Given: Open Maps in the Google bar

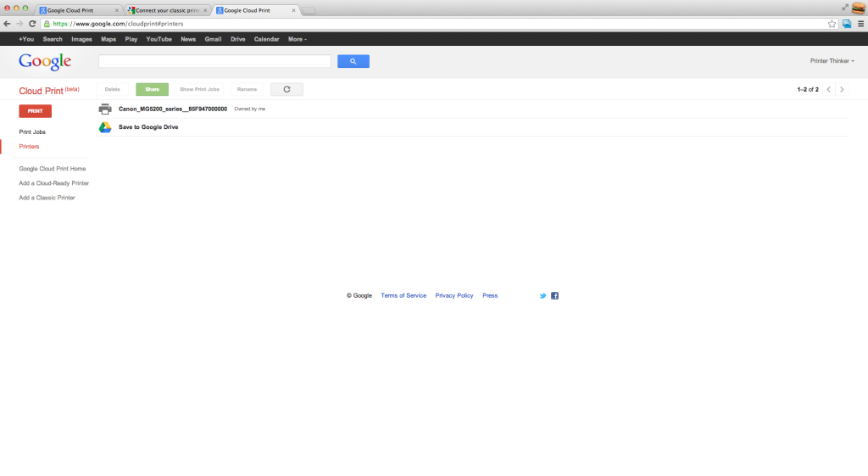Looking at the screenshot, I should click(x=108, y=39).
